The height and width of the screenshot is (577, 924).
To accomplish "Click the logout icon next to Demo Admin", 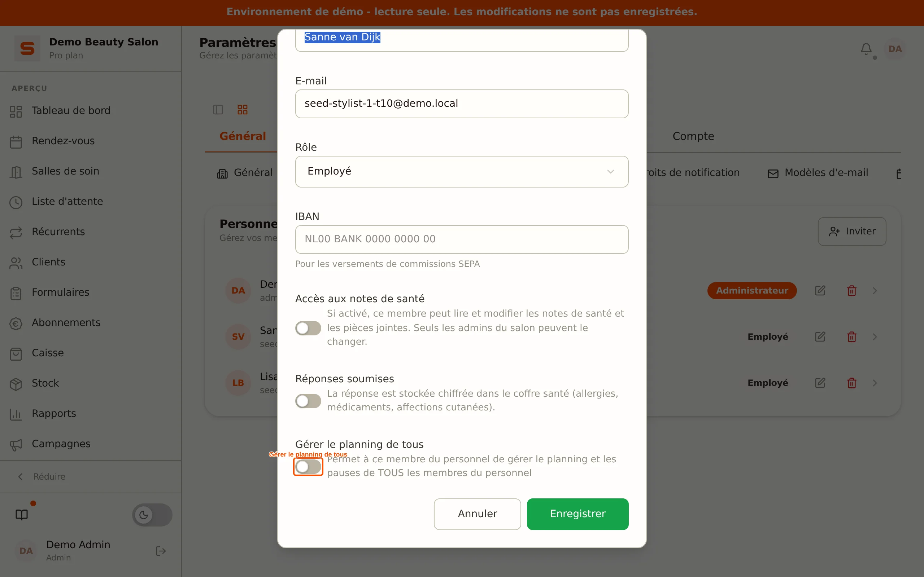I will 161,551.
